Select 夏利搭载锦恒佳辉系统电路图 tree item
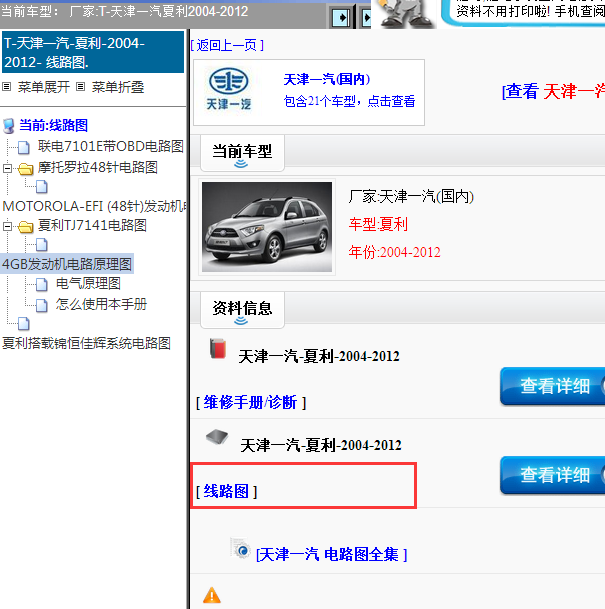The image size is (605, 609). (x=86, y=343)
